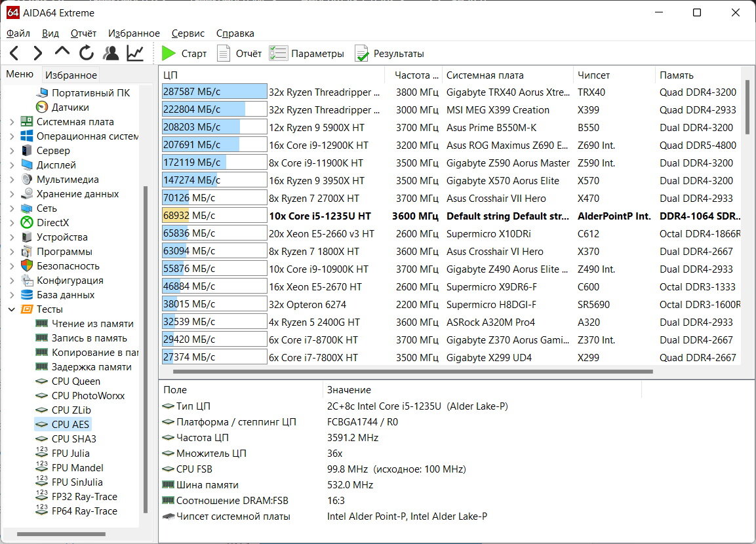Open the Избранное menu in menu bar
Image resolution: width=756 pixels, height=544 pixels.
134,33
